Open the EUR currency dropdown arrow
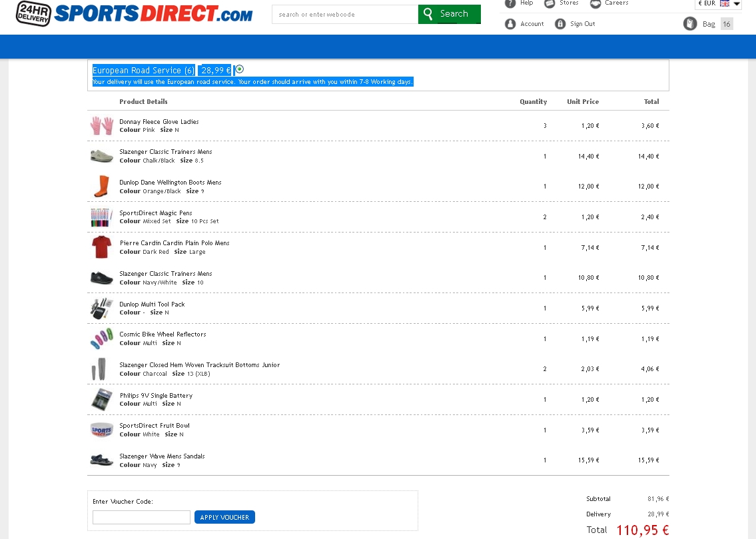This screenshot has height=539, width=756. pos(737,3)
